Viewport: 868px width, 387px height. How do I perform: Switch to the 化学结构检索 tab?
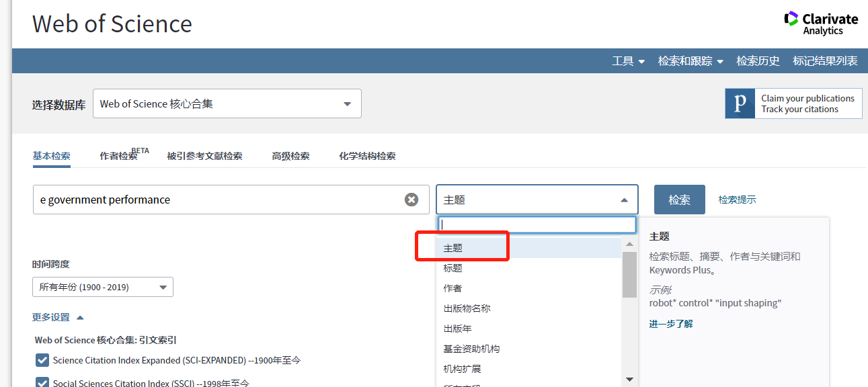tap(367, 156)
